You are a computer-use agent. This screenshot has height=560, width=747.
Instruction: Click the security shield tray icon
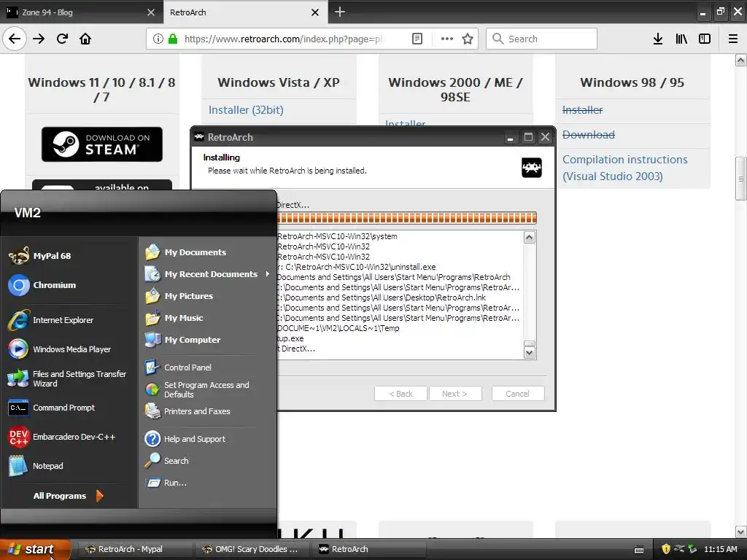pyautogui.click(x=666, y=549)
